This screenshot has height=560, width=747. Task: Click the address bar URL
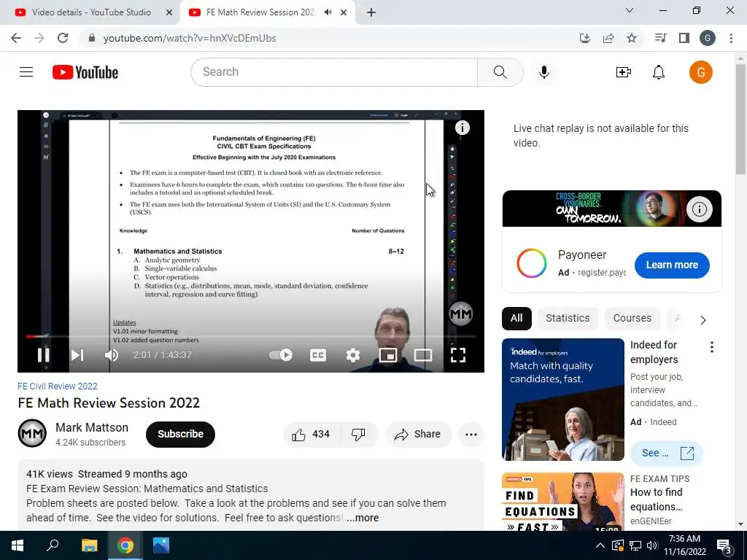pyautogui.click(x=190, y=38)
